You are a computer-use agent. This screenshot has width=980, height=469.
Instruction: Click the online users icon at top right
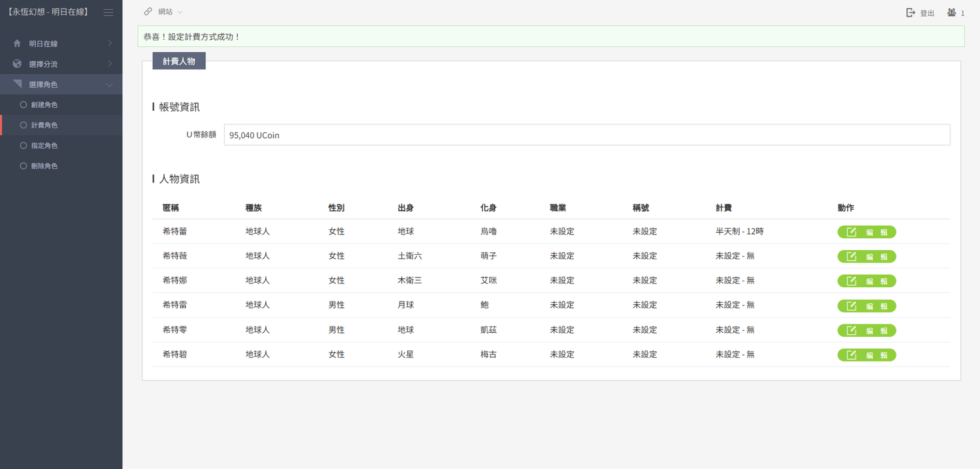pos(952,12)
